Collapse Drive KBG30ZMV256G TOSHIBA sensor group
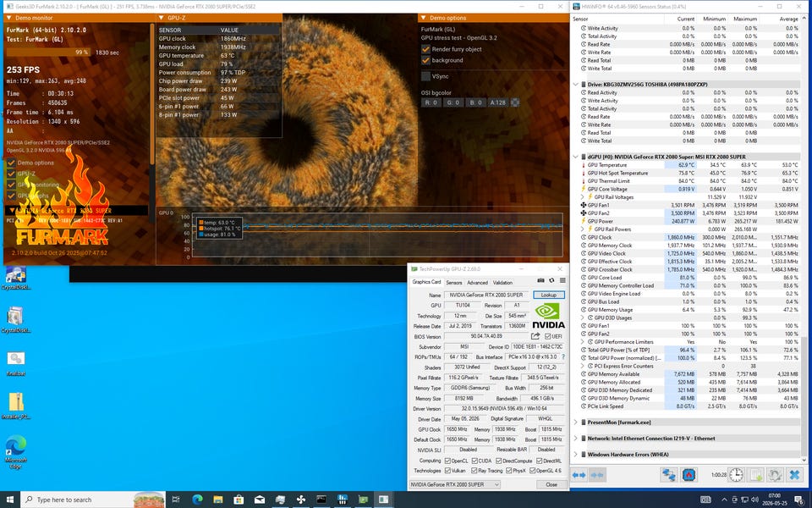This screenshot has width=812, height=508. (576, 85)
